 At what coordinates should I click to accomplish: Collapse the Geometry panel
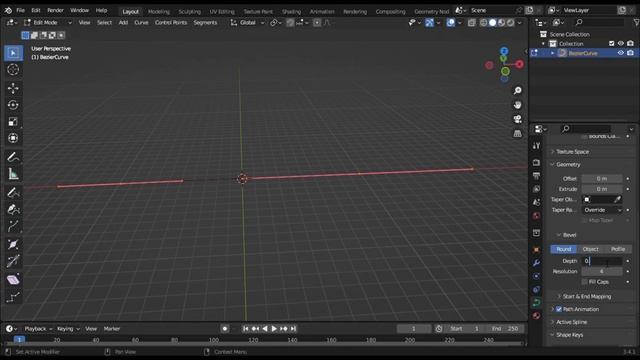(x=568, y=164)
